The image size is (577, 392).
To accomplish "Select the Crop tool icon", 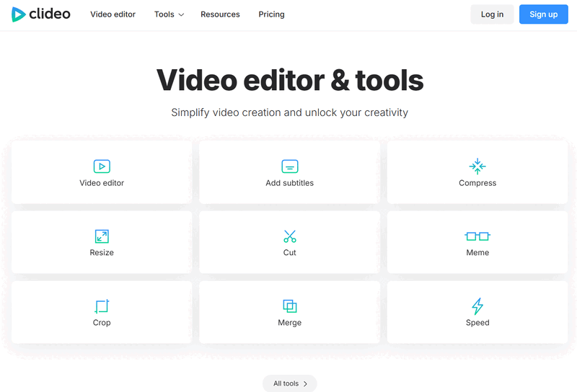I will coord(102,306).
